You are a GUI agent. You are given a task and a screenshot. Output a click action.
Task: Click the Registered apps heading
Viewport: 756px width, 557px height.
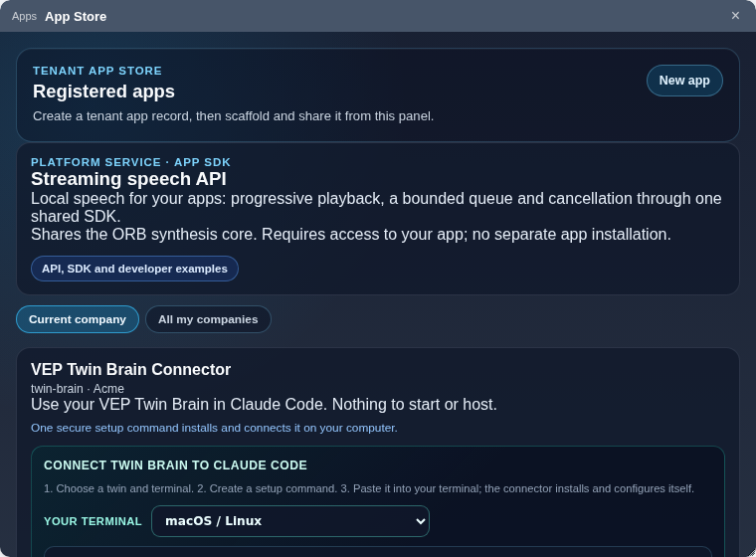(103, 92)
